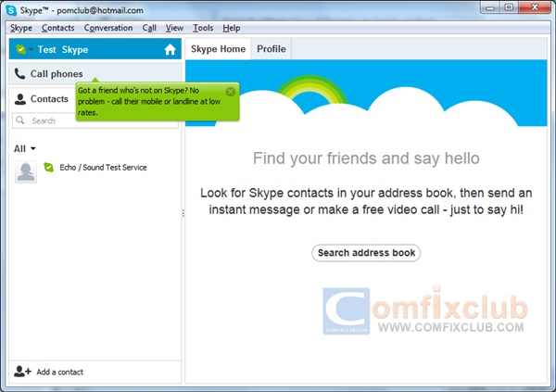Open the Skype menu
Screen dimensions: 556x392
(21, 28)
